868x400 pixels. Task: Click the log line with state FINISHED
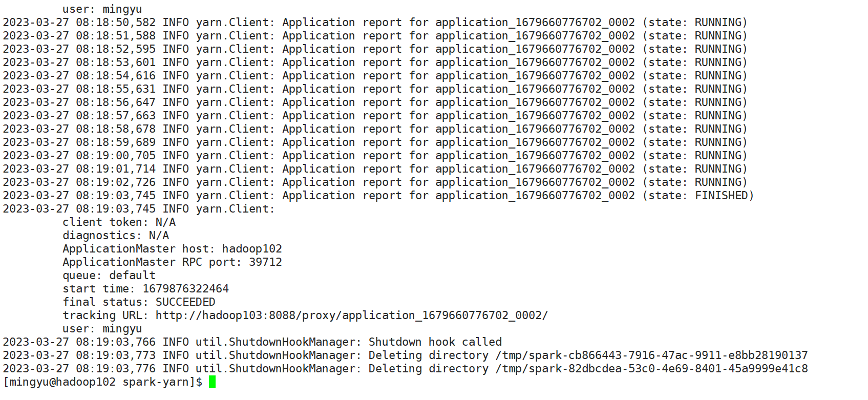378,196
